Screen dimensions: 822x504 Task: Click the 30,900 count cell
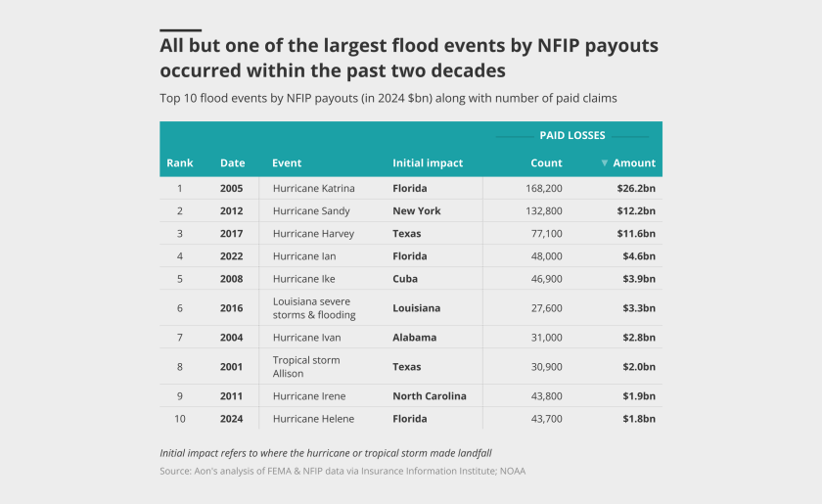click(x=546, y=367)
